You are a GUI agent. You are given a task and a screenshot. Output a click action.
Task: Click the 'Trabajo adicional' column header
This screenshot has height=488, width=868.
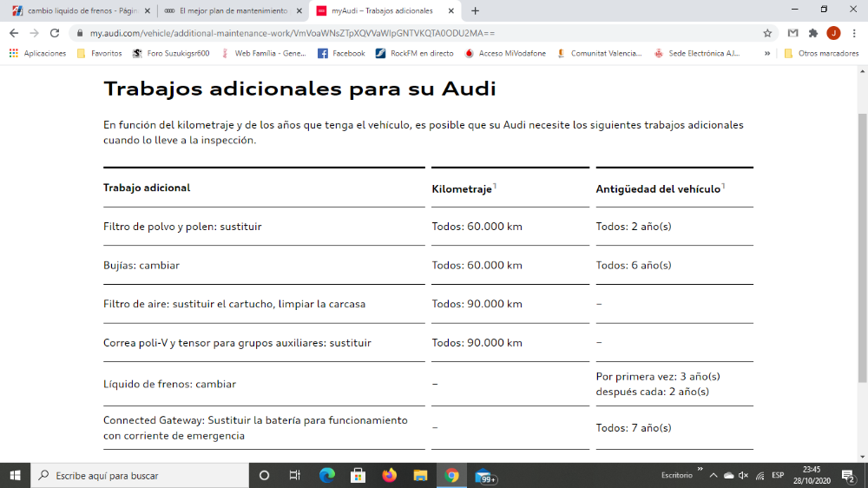click(147, 188)
